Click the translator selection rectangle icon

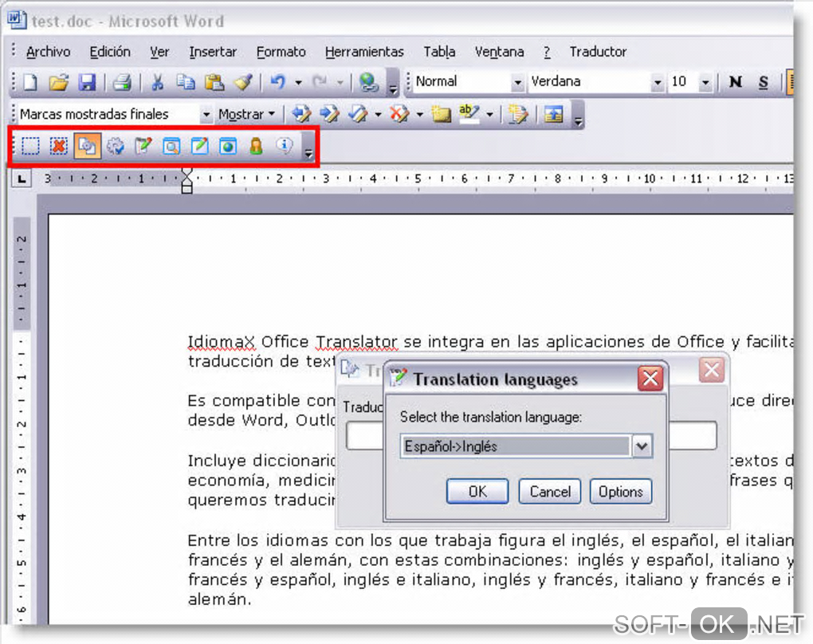[x=30, y=146]
